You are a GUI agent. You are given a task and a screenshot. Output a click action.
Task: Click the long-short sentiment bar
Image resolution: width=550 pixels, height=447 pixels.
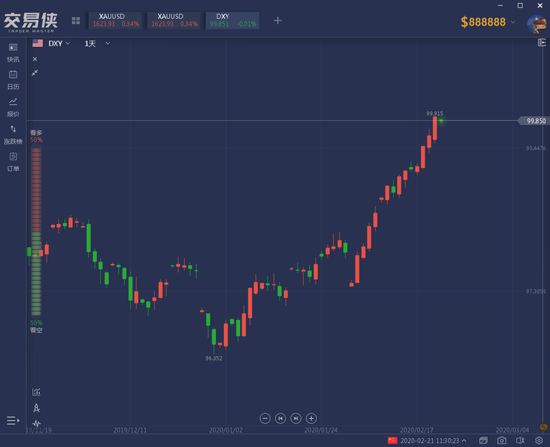(36, 232)
